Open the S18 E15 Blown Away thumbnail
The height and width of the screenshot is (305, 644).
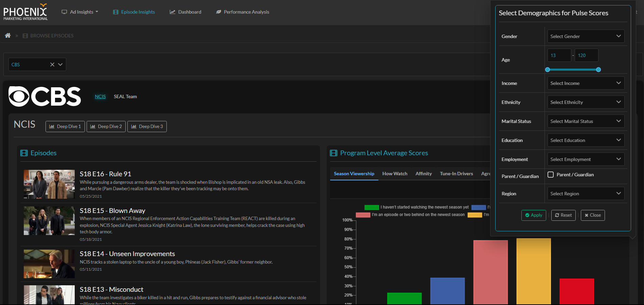click(49, 221)
